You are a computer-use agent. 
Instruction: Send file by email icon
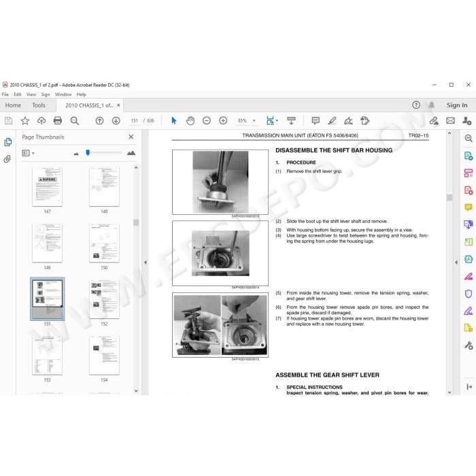point(450,121)
